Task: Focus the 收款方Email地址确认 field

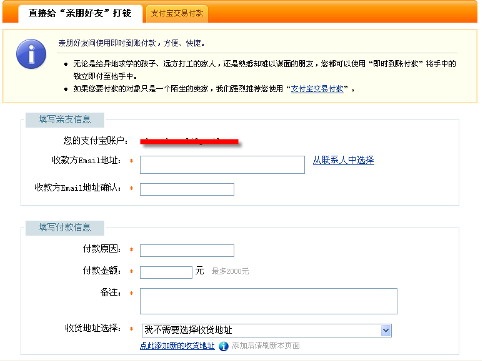Action: pyautogui.click(x=187, y=189)
